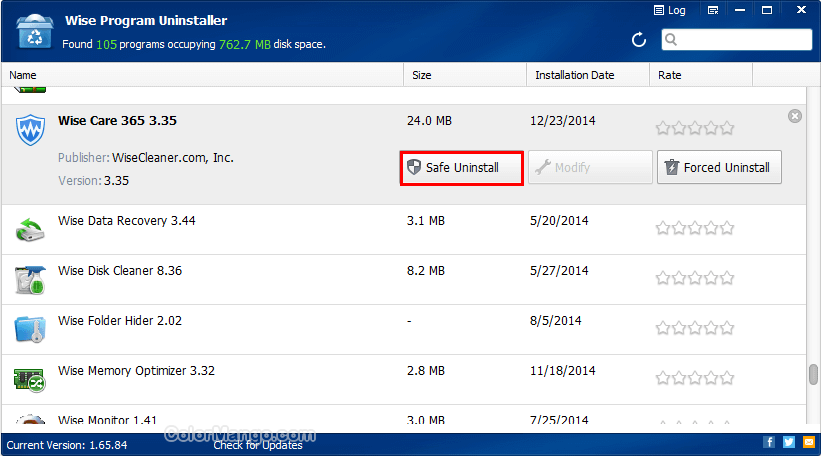Sort programs by Size column header

point(465,75)
